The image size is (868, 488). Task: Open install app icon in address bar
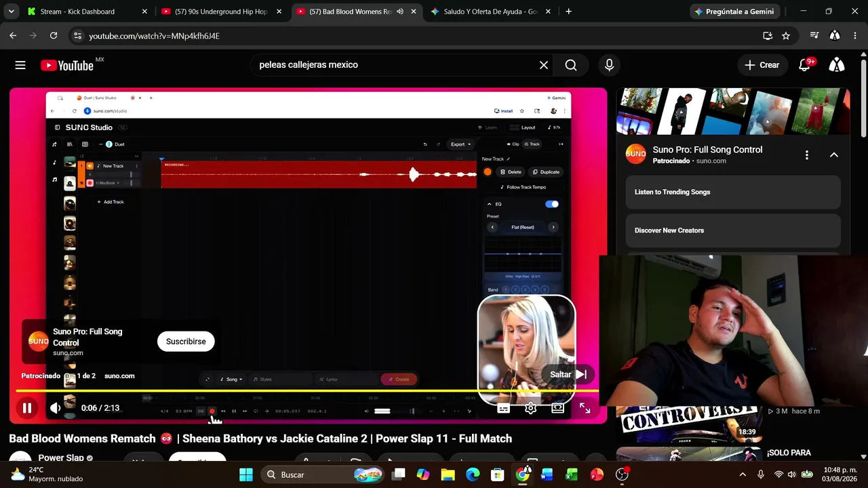tap(768, 36)
